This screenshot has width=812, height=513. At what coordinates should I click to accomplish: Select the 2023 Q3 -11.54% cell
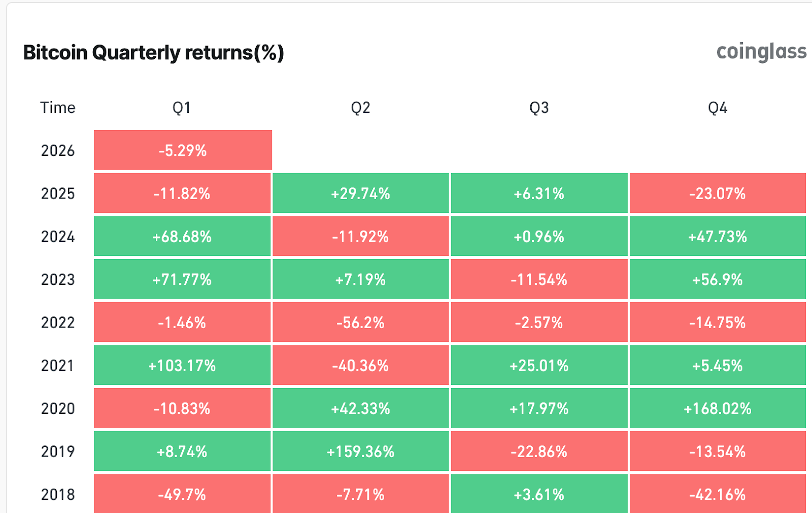(x=539, y=279)
